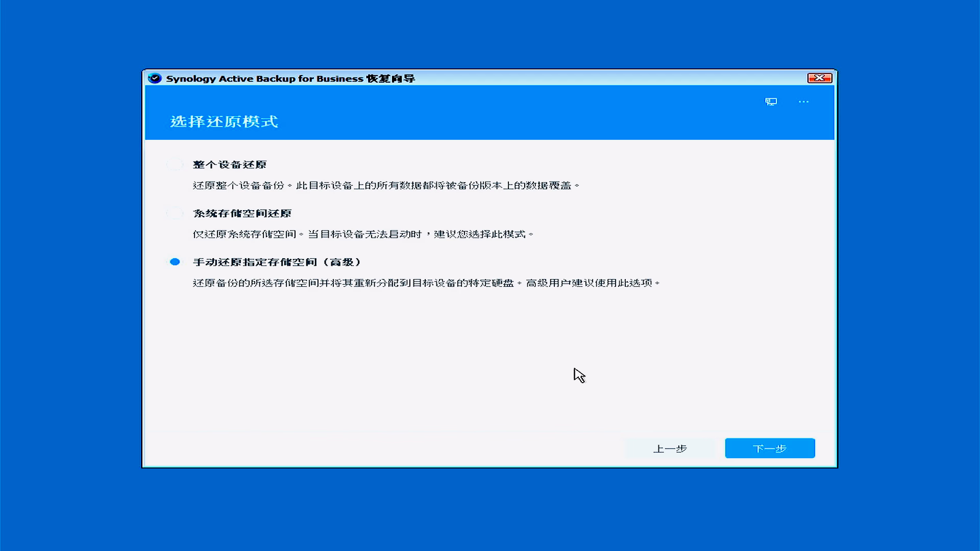Screen dimensions: 980x551
Task: Select the 整个设备还原 radio button
Action: tap(175, 164)
